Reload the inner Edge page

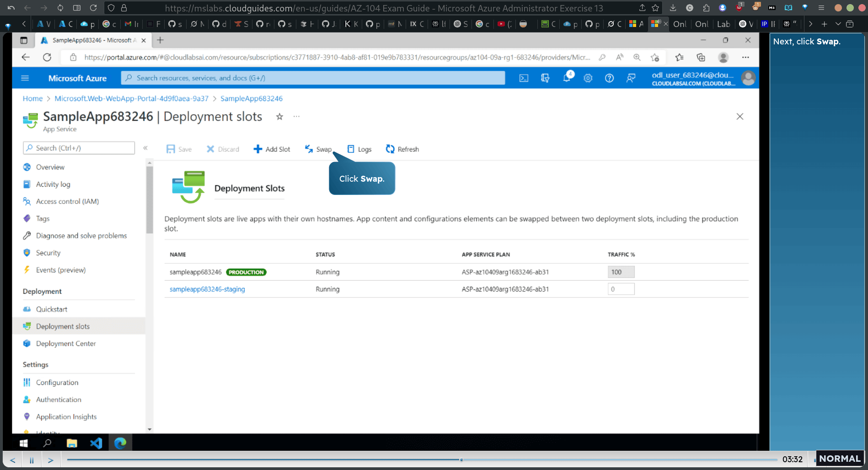(x=47, y=57)
